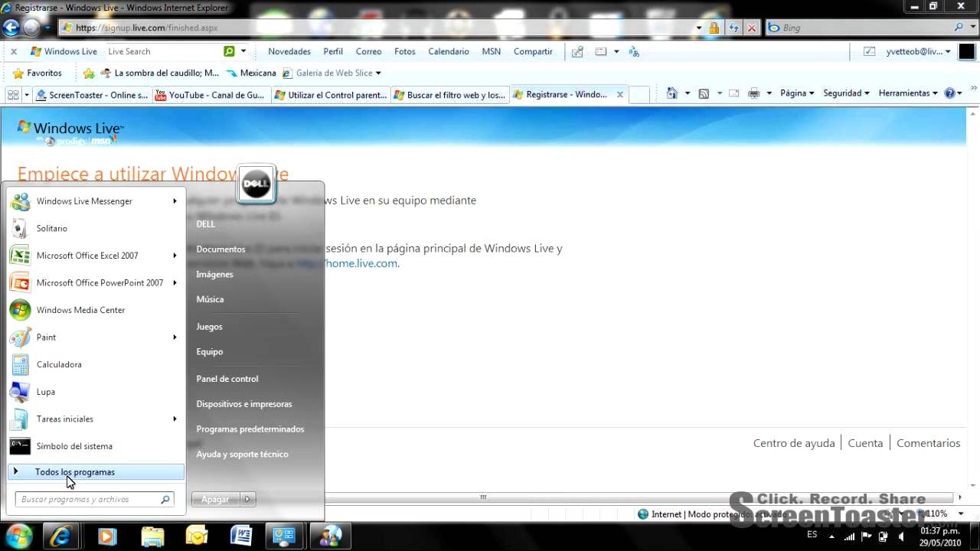The height and width of the screenshot is (551, 980).
Task: Open the Comentarios footer link
Action: click(928, 443)
